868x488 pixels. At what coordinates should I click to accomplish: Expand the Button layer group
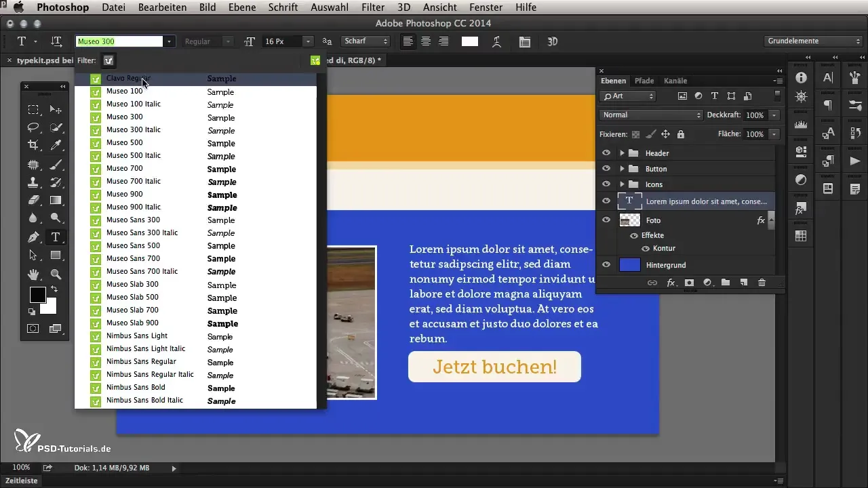click(x=622, y=169)
